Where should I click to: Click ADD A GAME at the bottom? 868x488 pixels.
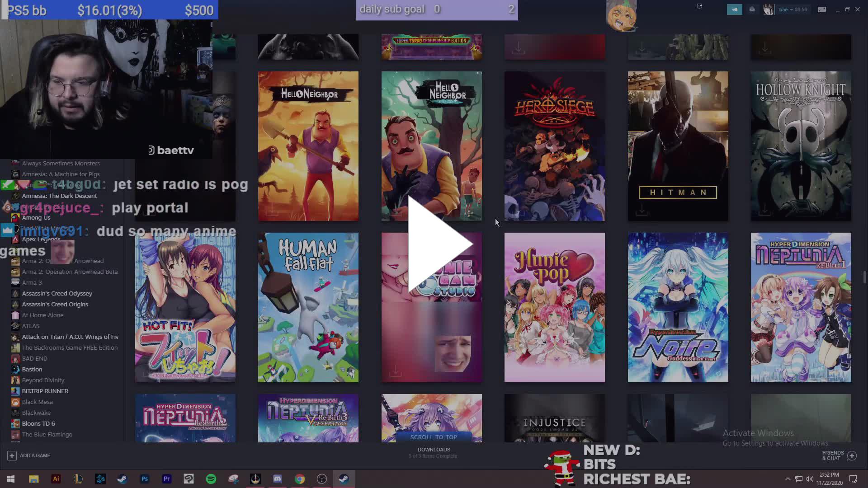[29, 455]
